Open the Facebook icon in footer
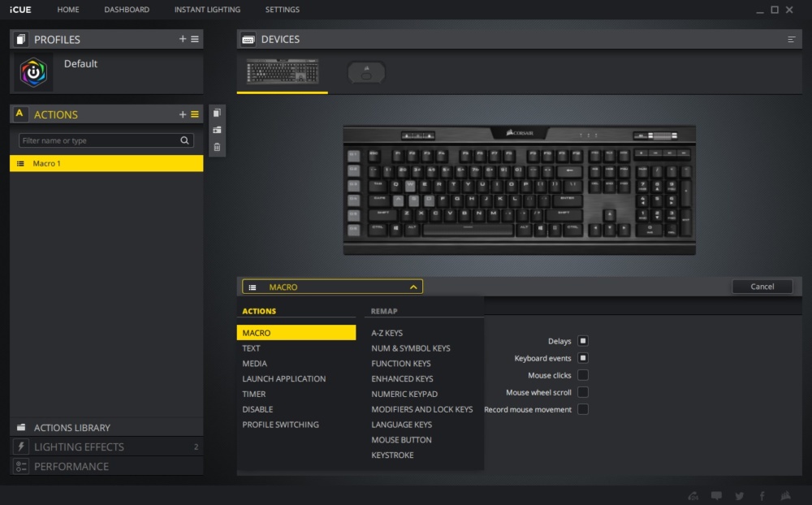This screenshot has width=812, height=505. [762, 496]
